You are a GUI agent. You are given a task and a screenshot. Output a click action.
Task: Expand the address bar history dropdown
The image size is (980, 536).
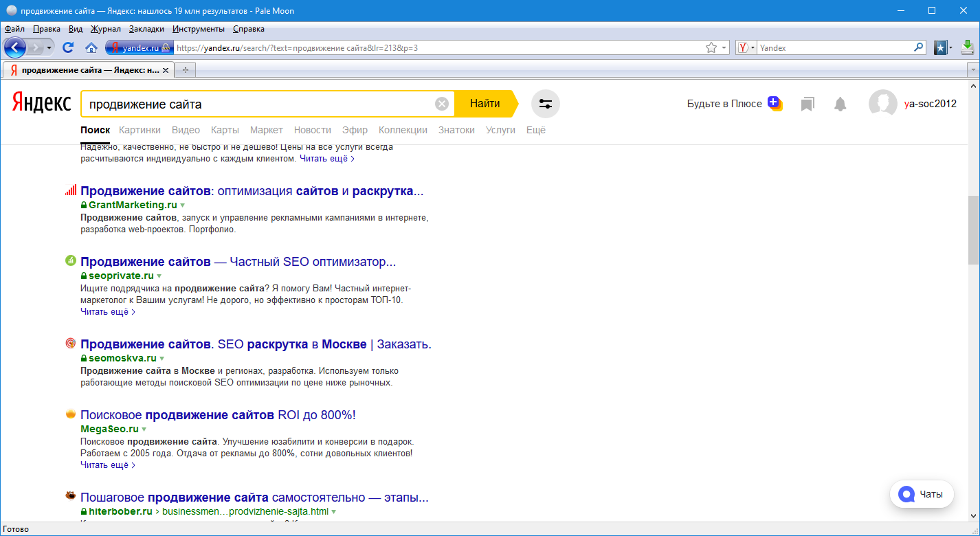(x=724, y=48)
